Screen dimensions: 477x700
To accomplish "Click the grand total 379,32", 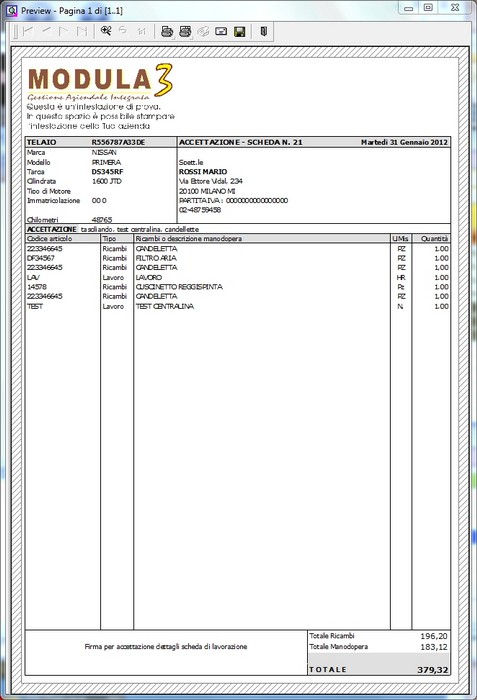I will pos(433,670).
